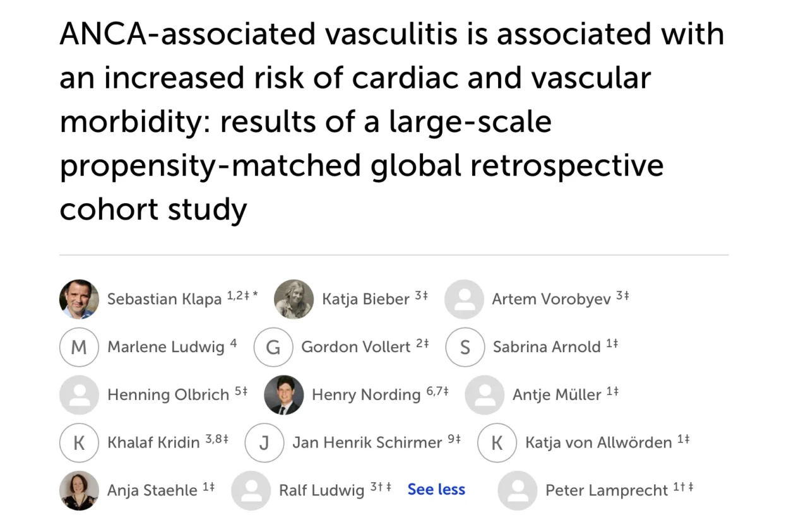Collapse the author list via See less

tap(436, 490)
